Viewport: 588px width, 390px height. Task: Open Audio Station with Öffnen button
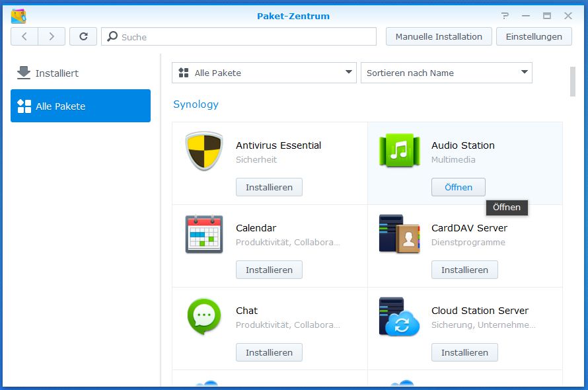459,187
